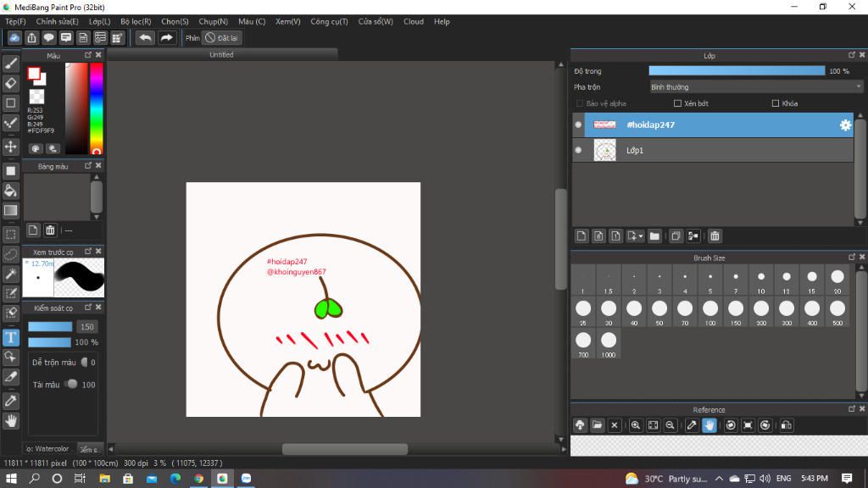Activate eyedropper in Reference panel
868x488 pixels.
pos(692,425)
